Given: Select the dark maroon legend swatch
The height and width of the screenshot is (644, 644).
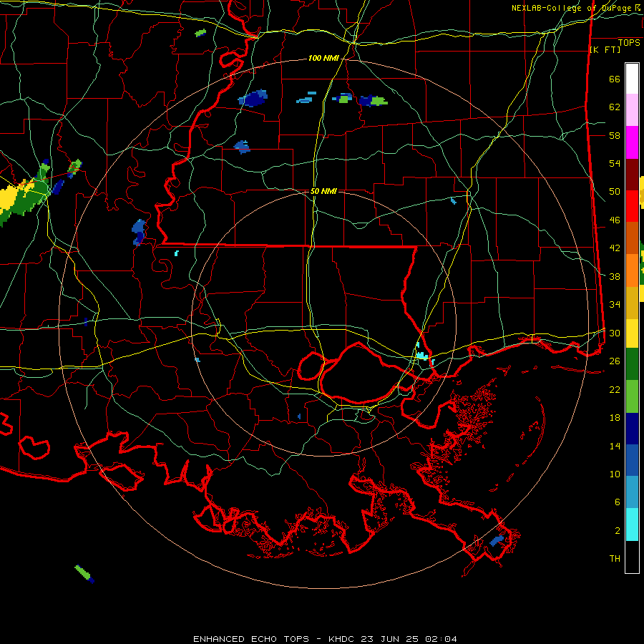Looking at the screenshot, I should (632, 175).
